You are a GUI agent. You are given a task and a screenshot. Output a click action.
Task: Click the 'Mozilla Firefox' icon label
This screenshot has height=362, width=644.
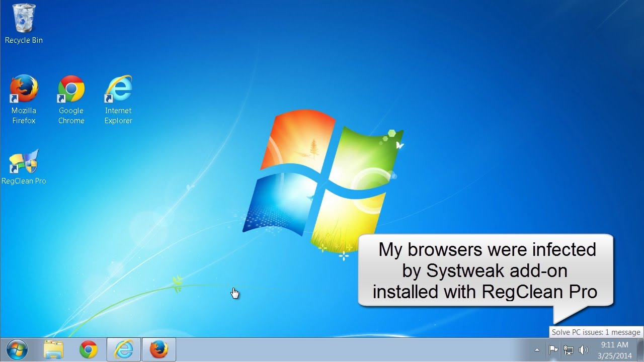click(24, 116)
